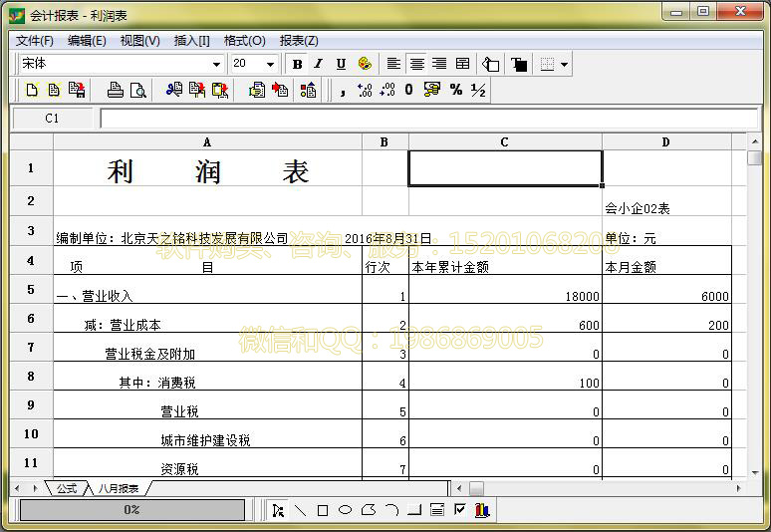Screen dimensions: 771x532
Task: Click the percent format button
Action: (x=456, y=90)
